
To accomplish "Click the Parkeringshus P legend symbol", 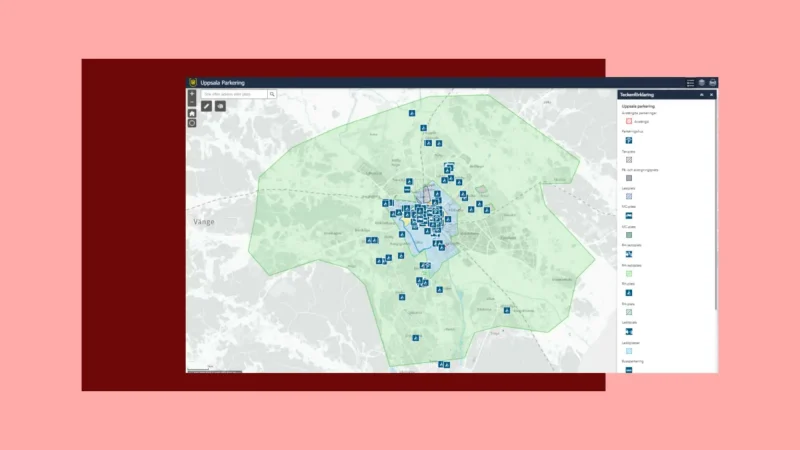I will (x=628, y=141).
